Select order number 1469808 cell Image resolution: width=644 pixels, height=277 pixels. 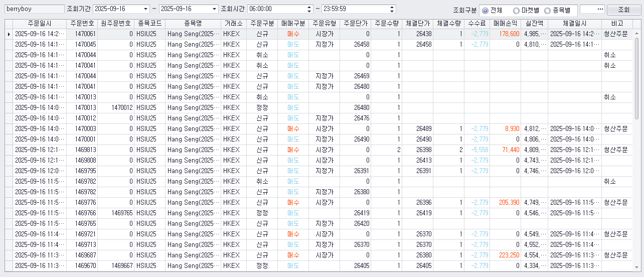[82, 160]
